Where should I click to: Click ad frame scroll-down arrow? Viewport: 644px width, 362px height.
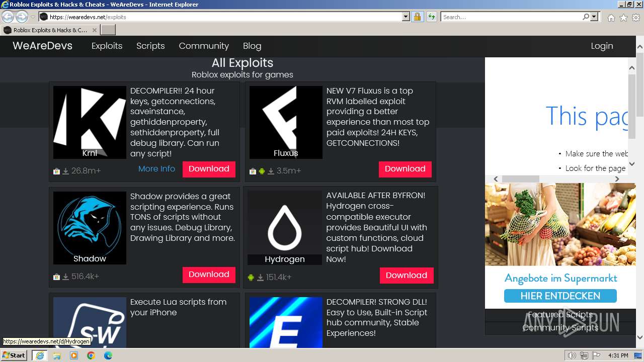click(632, 164)
